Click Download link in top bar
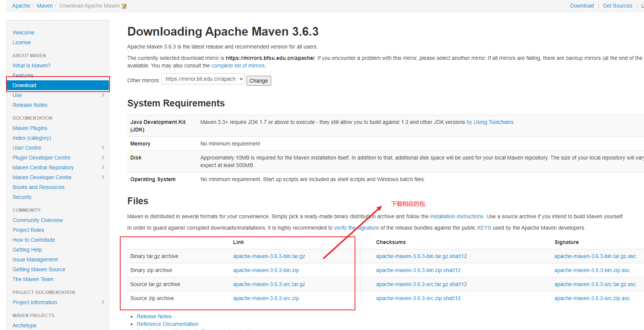The height and width of the screenshot is (330, 644). tap(582, 6)
